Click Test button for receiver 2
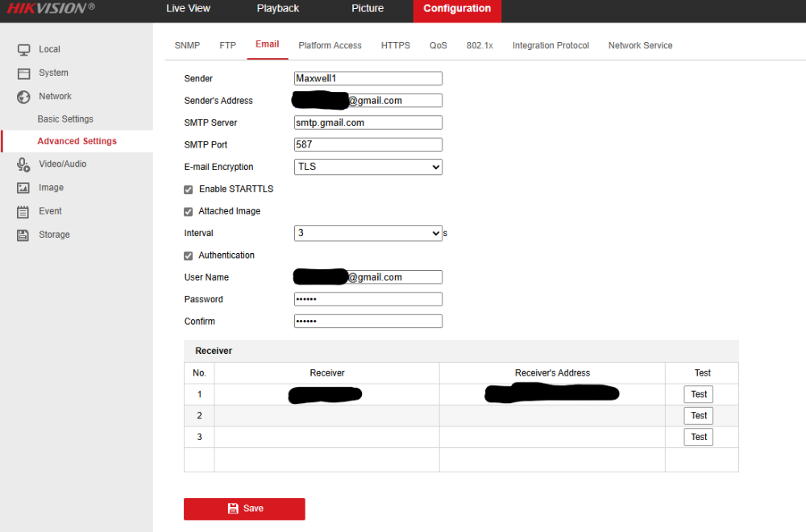 click(x=699, y=415)
